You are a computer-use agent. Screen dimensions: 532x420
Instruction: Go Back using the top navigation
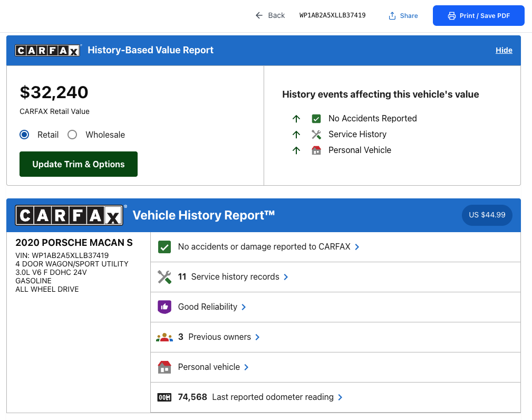(x=270, y=15)
